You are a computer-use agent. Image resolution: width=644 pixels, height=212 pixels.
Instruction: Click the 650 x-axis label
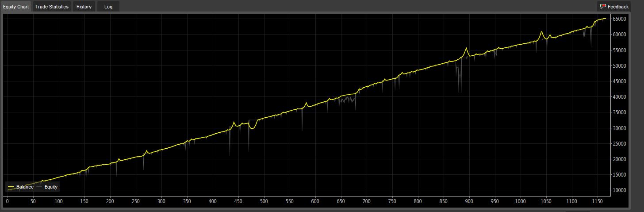[341, 201]
